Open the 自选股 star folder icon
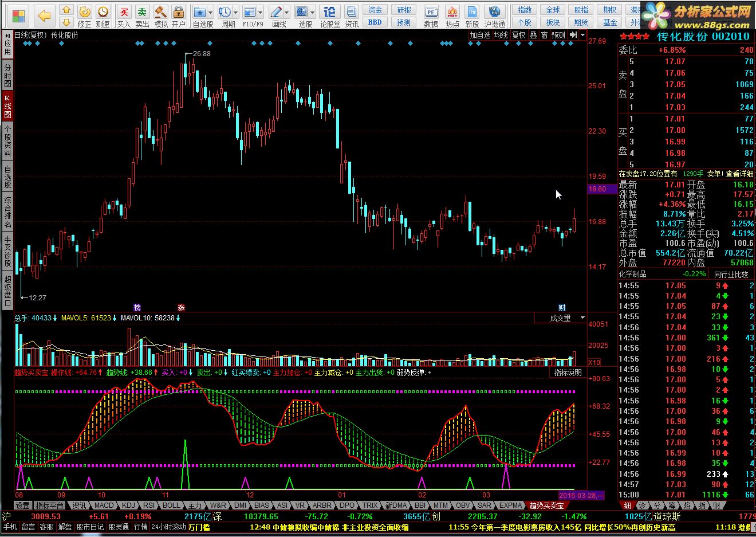This screenshot has height=537, width=756. (199, 11)
